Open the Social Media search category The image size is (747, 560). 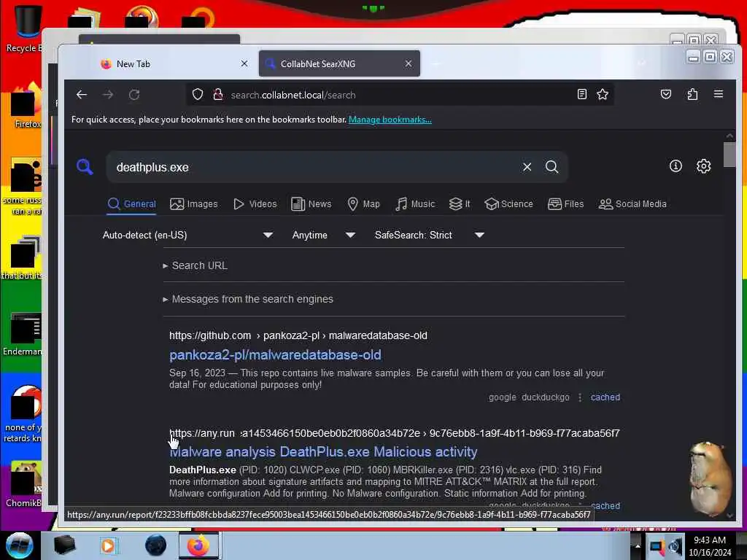point(632,204)
